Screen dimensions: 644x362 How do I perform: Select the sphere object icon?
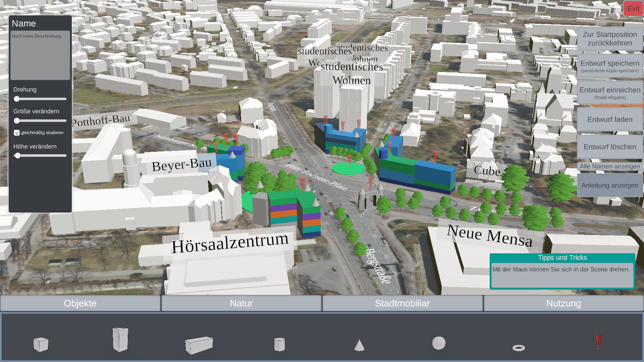point(439,343)
